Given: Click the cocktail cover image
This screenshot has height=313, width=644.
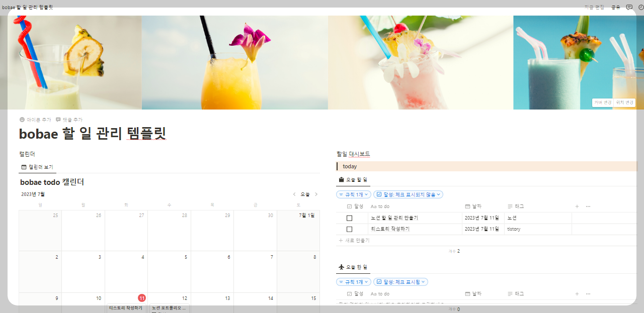Looking at the screenshot, I should [322, 62].
